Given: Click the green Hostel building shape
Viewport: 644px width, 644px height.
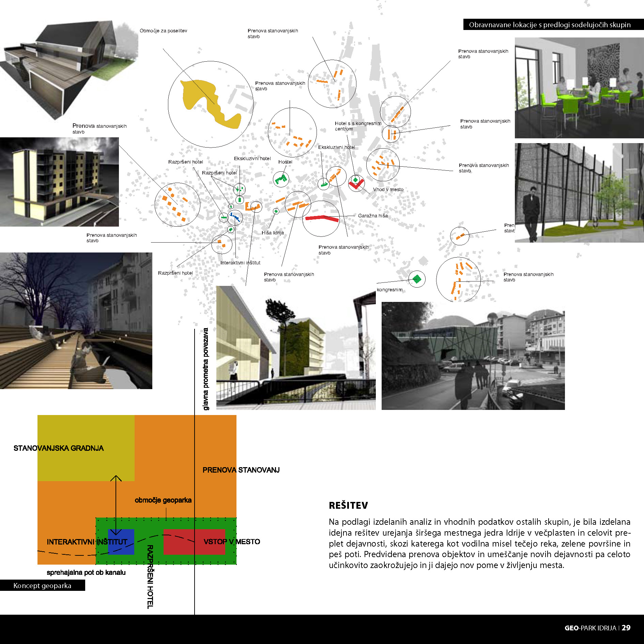Looking at the screenshot, I should [281, 179].
